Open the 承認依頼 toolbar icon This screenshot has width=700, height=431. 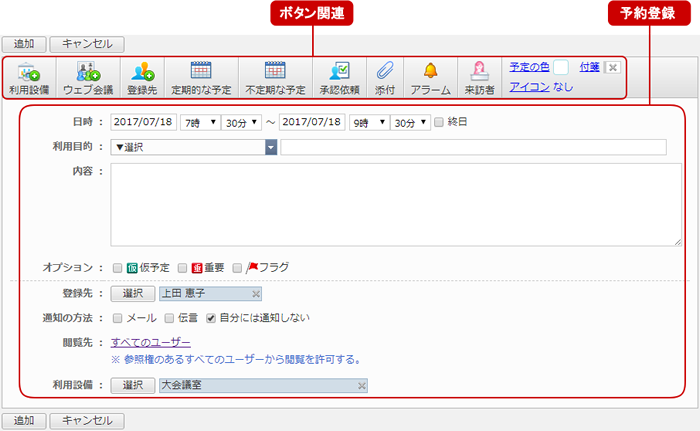click(339, 78)
